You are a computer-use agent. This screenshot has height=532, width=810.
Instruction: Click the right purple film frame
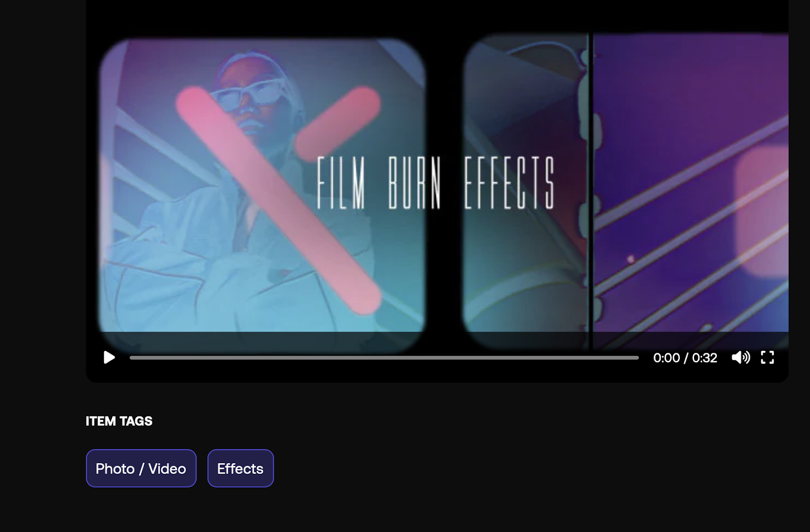coord(691,190)
